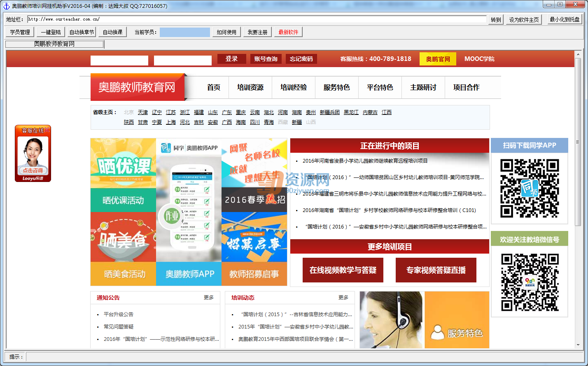
Task: Select the 奥鹏教师教育网 browser tab
Action: (54, 44)
